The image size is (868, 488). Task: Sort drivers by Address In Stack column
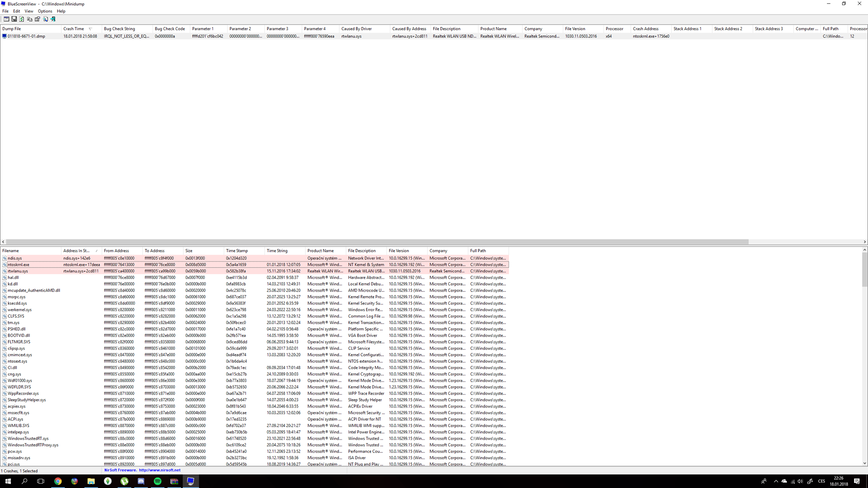(x=77, y=251)
